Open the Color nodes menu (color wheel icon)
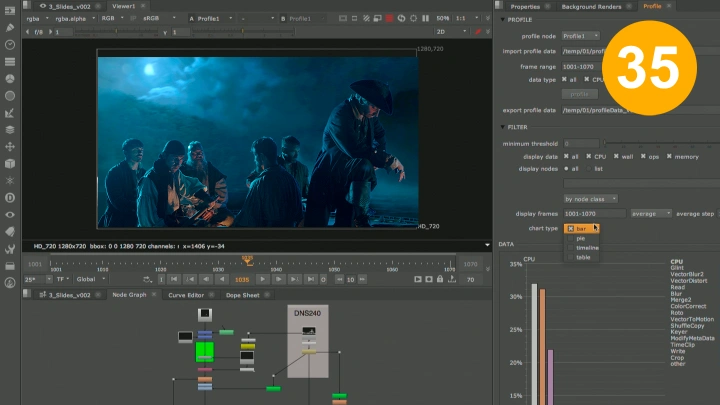This screenshot has width=720, height=405. coord(10,79)
